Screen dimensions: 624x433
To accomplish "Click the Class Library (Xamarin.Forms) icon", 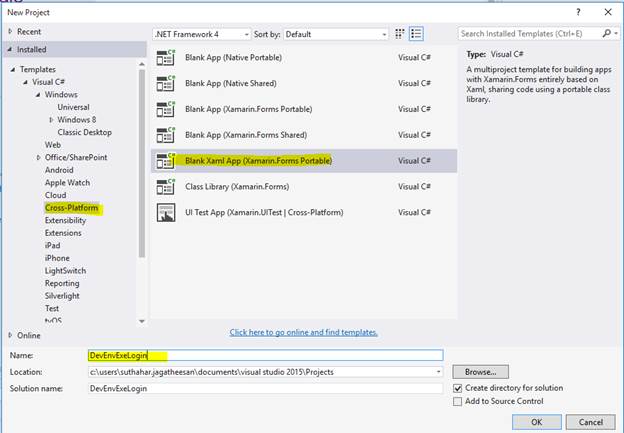I will point(166,187).
